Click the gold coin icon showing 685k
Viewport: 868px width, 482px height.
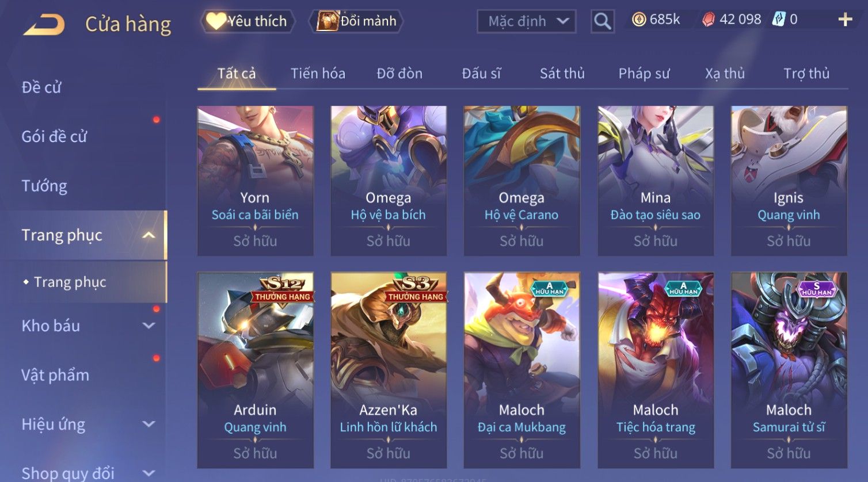point(639,20)
